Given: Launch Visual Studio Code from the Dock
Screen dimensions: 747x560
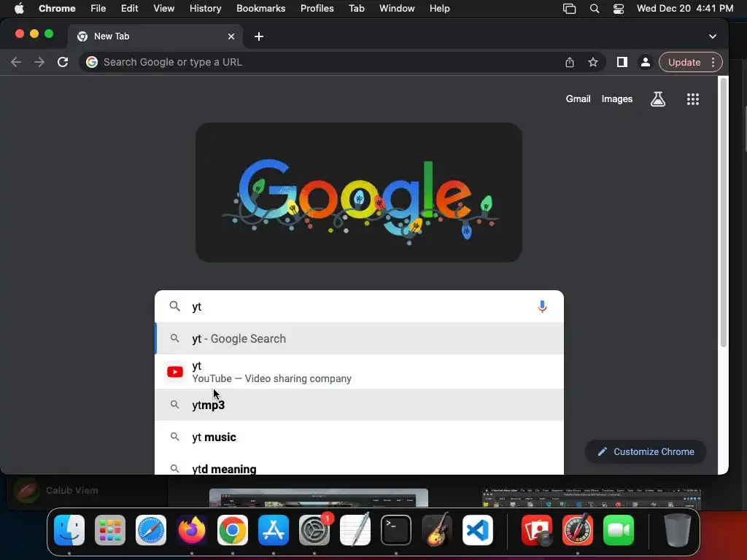Looking at the screenshot, I should (x=477, y=530).
